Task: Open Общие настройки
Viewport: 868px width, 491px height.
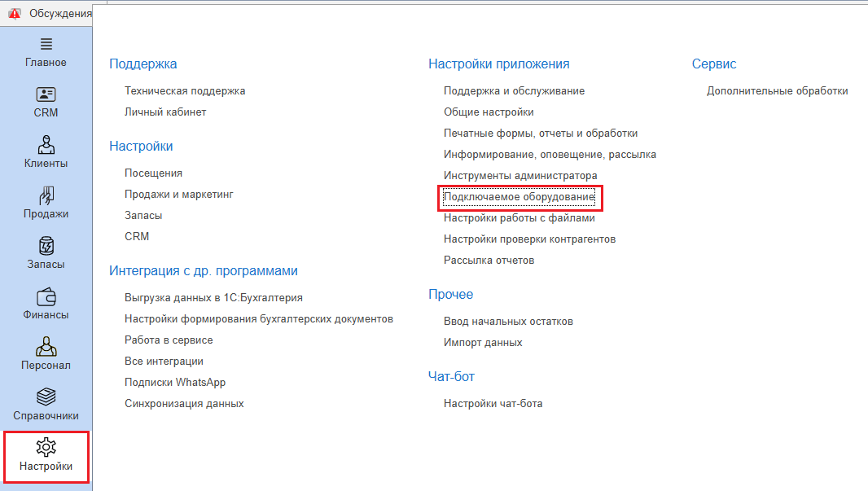Action: 489,112
